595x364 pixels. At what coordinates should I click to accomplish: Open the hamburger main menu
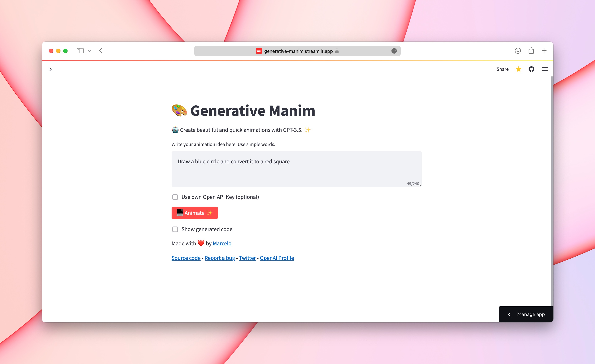point(545,69)
